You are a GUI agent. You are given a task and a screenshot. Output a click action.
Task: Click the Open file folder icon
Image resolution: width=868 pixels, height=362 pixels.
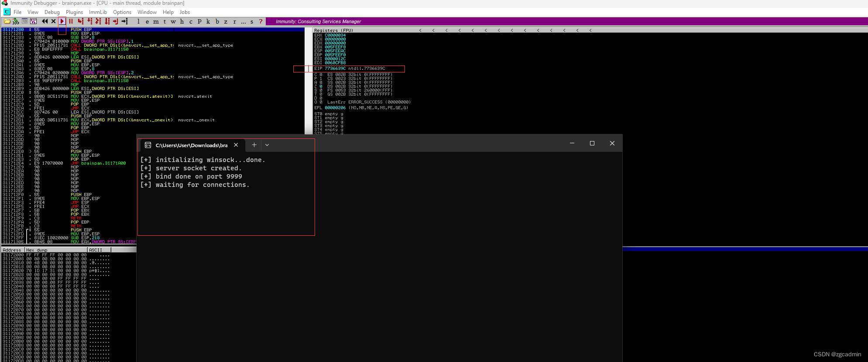7,21
